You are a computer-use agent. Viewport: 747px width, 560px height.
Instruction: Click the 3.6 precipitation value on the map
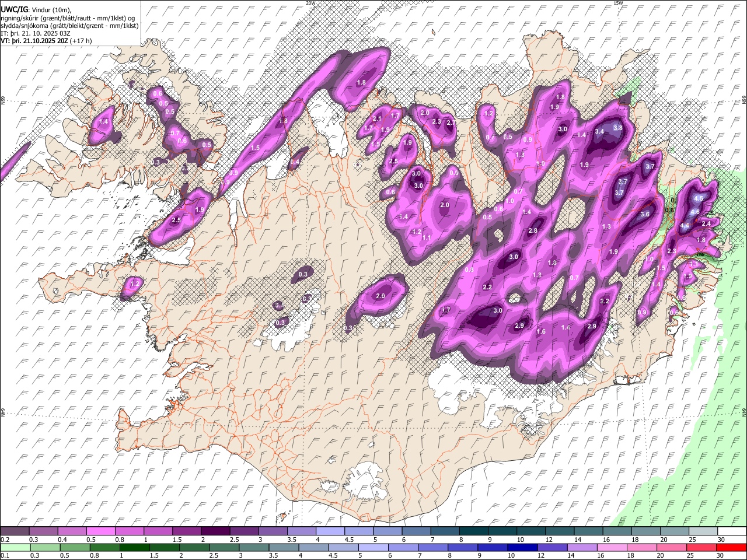tap(645, 215)
